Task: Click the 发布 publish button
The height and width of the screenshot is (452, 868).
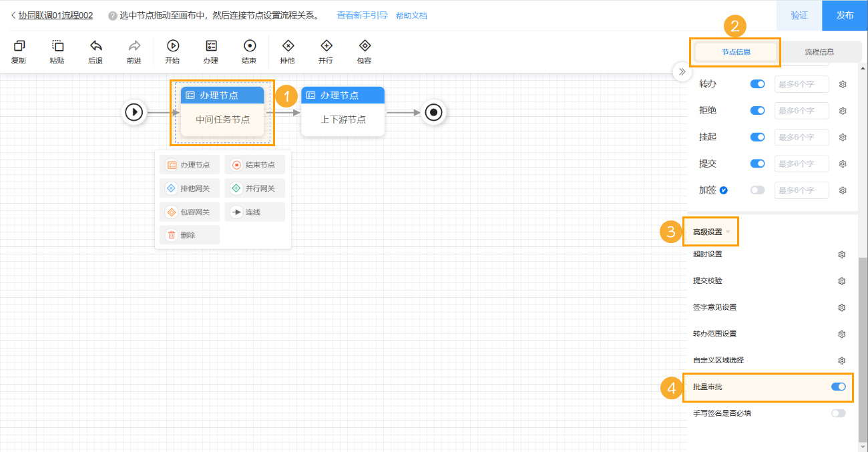Action: pyautogui.click(x=845, y=15)
